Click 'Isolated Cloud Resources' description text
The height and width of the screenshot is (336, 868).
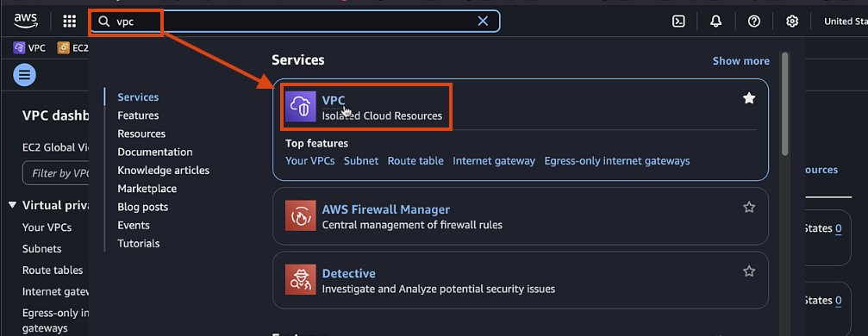382,115
